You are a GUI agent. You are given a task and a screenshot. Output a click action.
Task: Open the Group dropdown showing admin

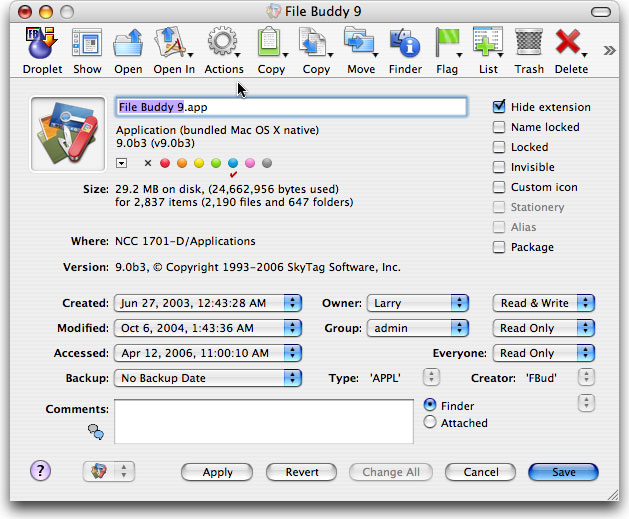click(x=418, y=328)
